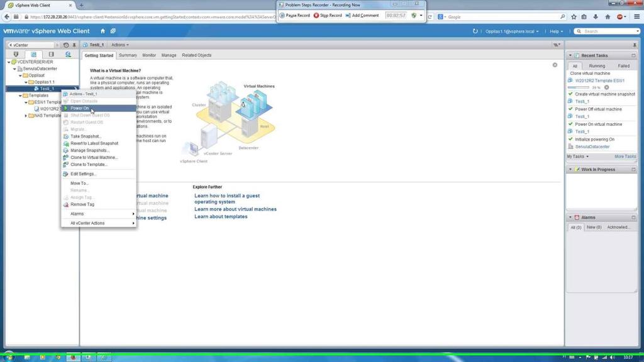644x362 pixels.
Task: Maximize the Recent Tasks panel
Action: click(x=633, y=55)
